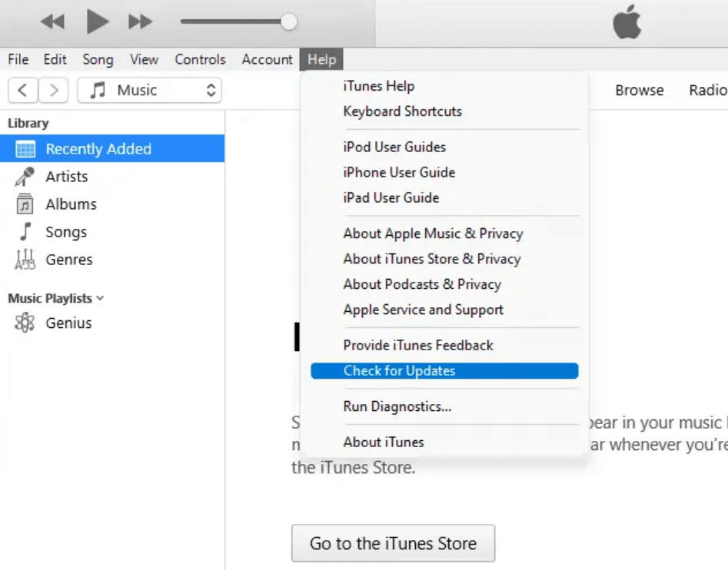Open the Albums view

(71, 204)
